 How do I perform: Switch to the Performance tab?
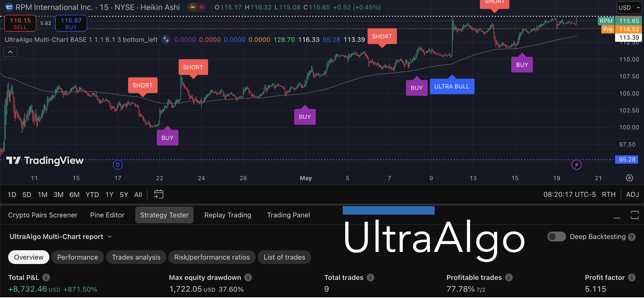tap(78, 257)
